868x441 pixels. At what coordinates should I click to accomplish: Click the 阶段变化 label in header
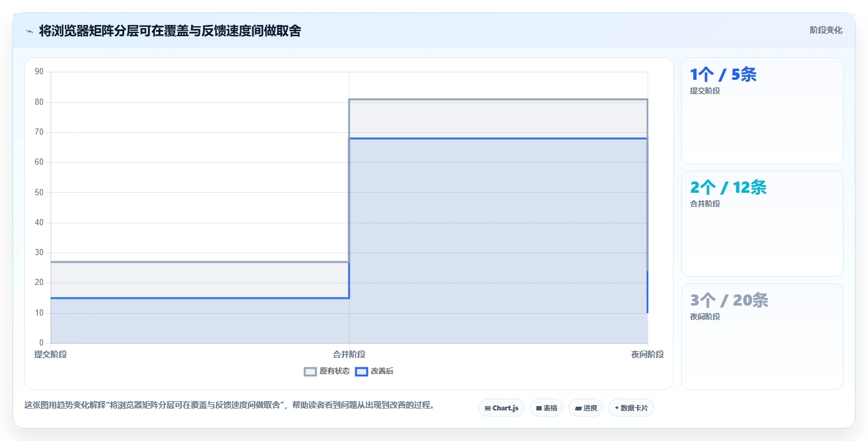(826, 31)
